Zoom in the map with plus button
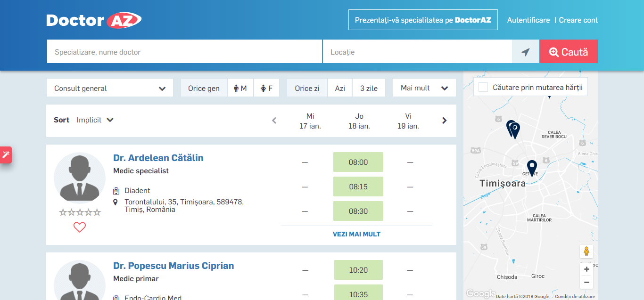Viewport: 644px width, 300px height. click(586, 269)
